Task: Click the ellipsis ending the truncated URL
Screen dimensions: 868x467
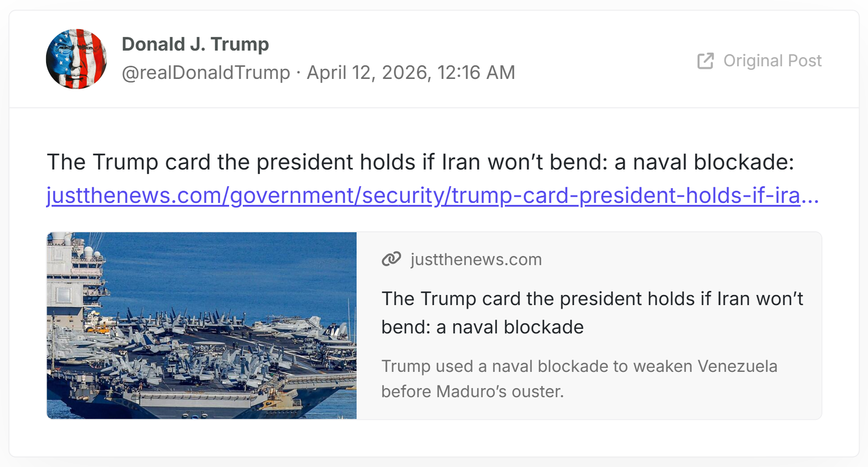Action: 811,195
